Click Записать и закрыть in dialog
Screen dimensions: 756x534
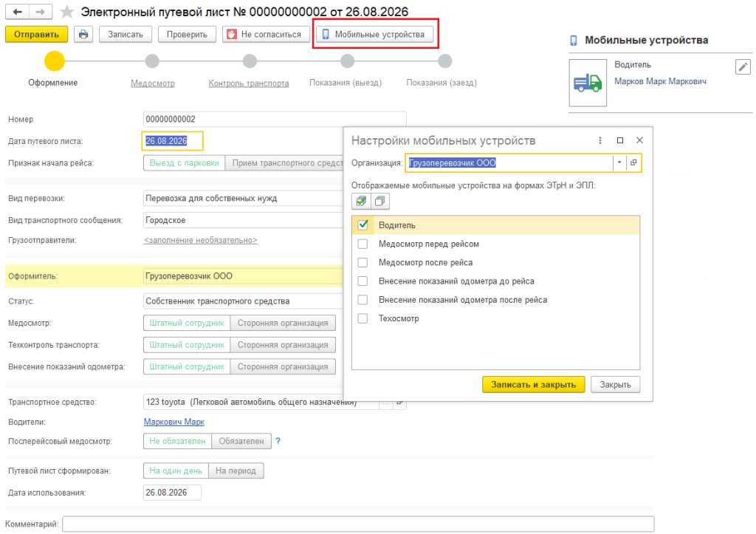(533, 385)
